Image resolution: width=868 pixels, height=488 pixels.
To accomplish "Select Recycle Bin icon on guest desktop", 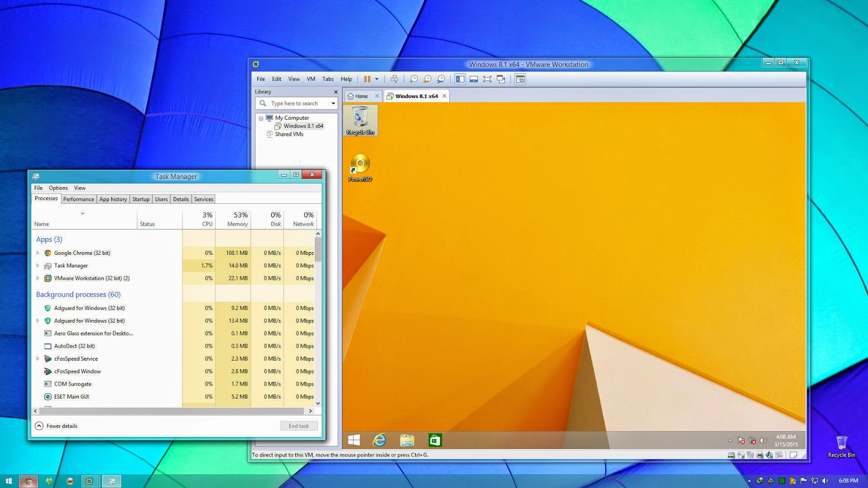I will (360, 120).
